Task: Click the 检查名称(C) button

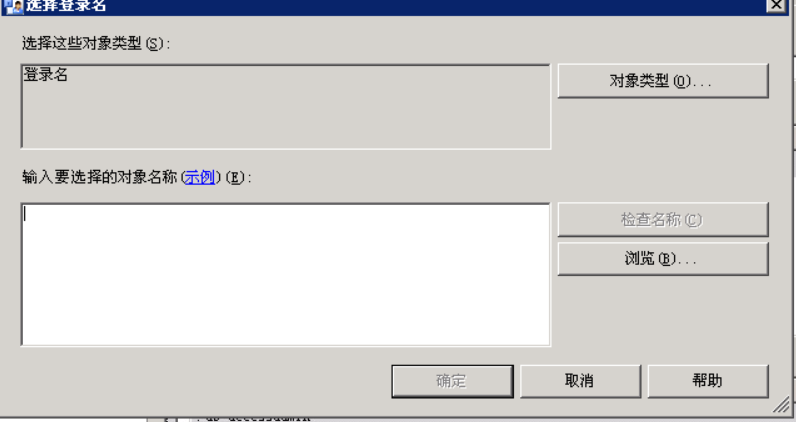Action: (663, 219)
